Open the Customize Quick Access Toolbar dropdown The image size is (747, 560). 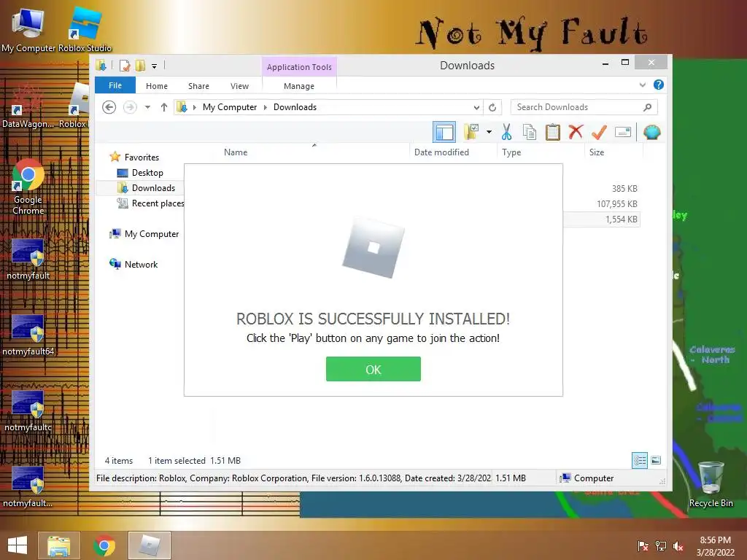(x=155, y=66)
